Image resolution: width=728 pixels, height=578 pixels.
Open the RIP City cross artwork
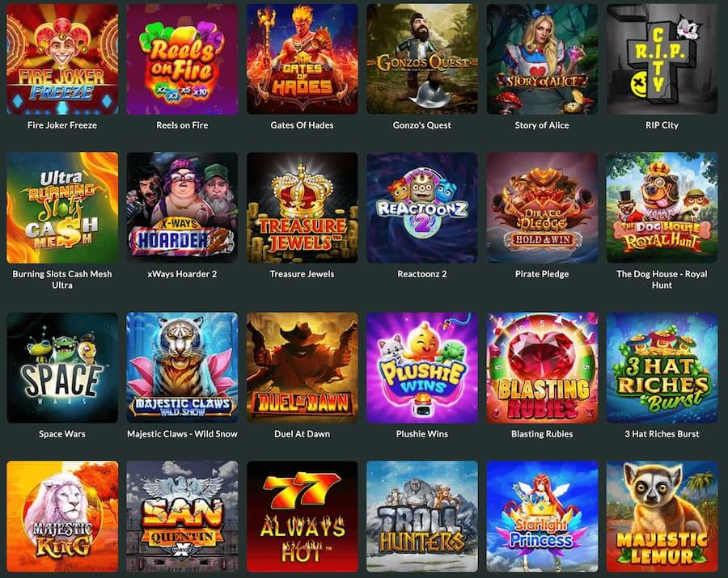(662, 59)
